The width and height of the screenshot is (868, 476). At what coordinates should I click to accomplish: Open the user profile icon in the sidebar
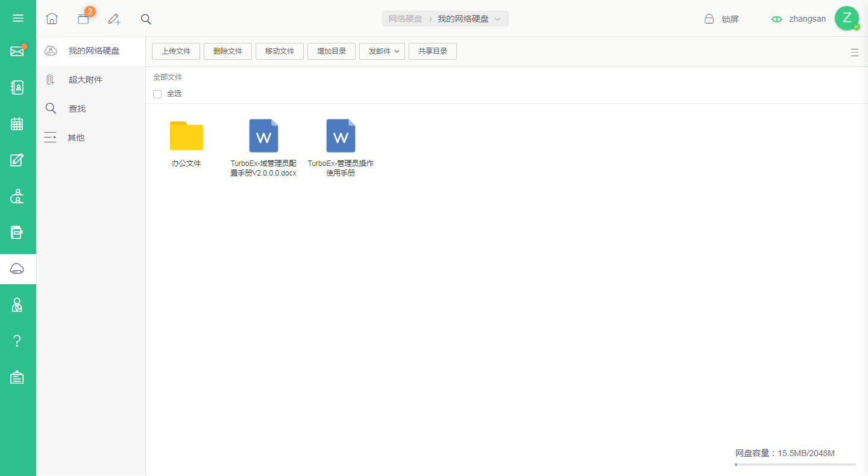click(x=17, y=305)
